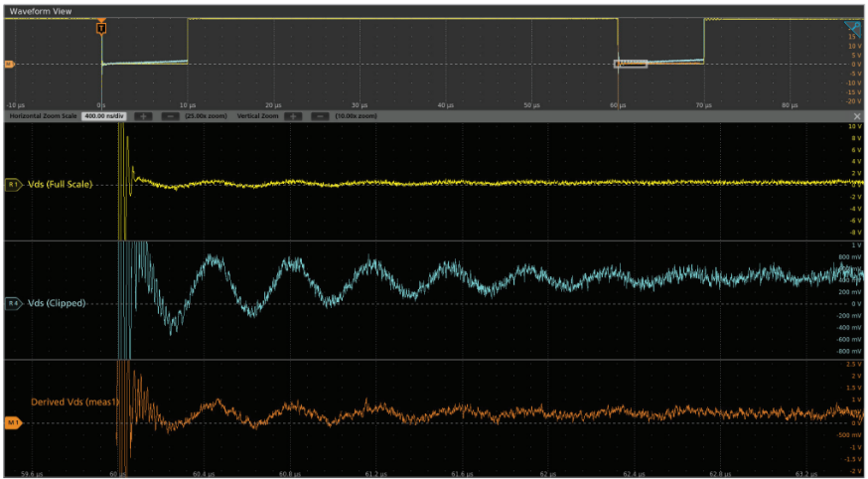Click the orange M channel badge in overview
This screenshot has height=479, width=868.
9,65
